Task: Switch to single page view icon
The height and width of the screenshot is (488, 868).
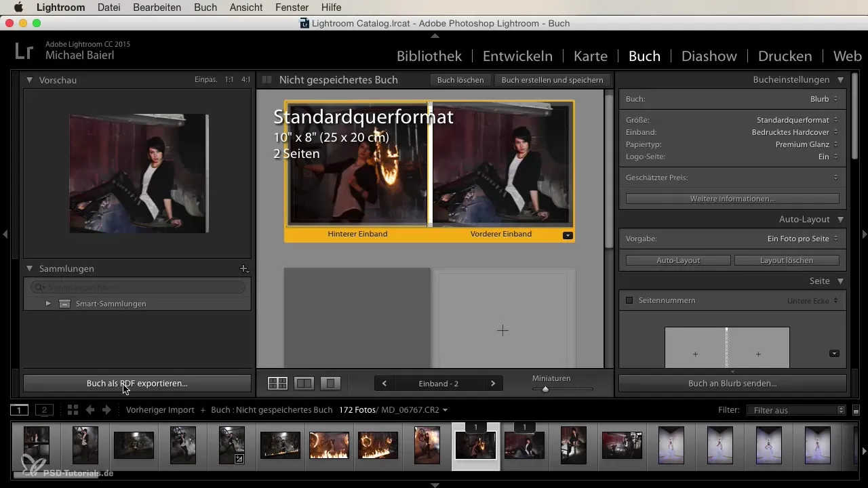Action: (331, 384)
